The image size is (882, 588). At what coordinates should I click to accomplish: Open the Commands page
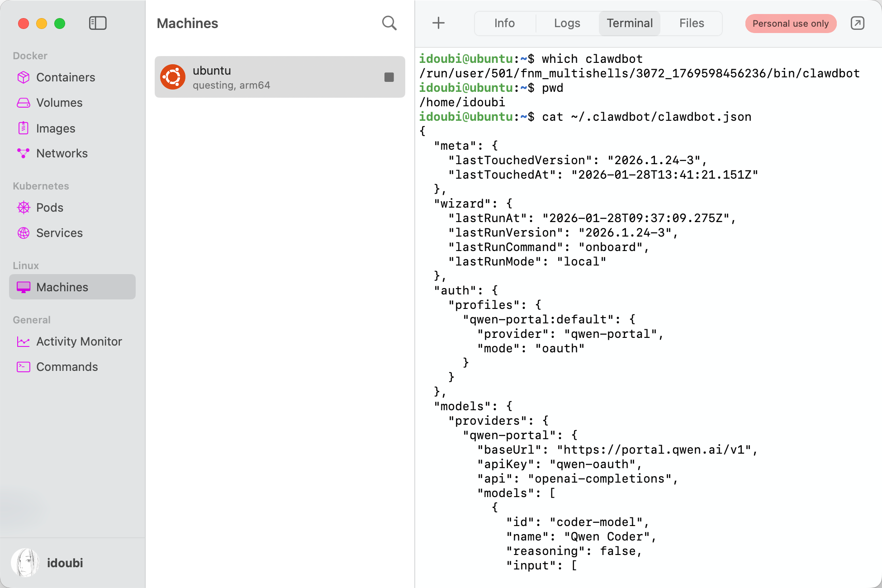click(x=66, y=367)
